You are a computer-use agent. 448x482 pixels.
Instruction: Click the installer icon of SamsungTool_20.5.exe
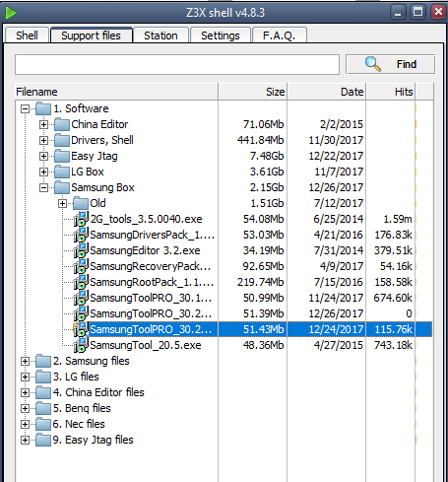click(x=81, y=345)
